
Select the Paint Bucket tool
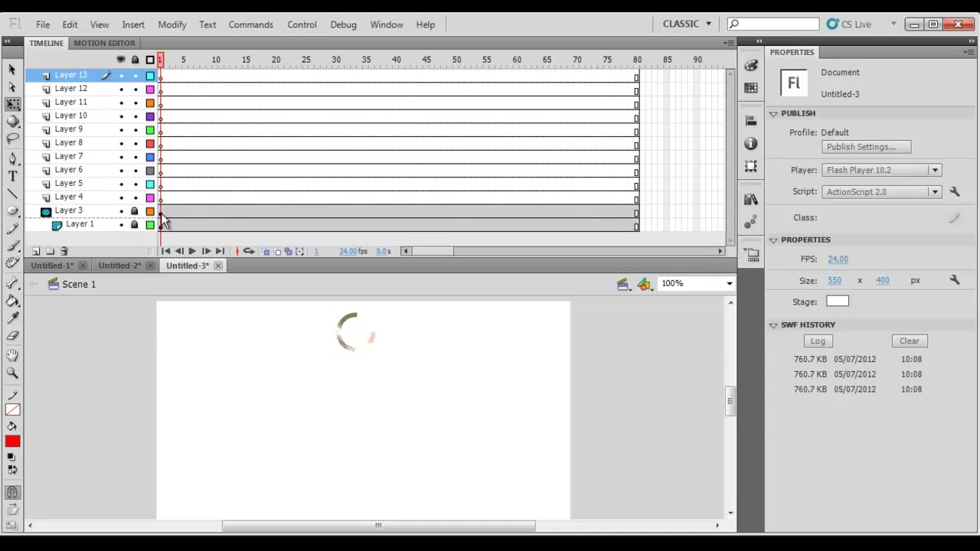tap(12, 301)
